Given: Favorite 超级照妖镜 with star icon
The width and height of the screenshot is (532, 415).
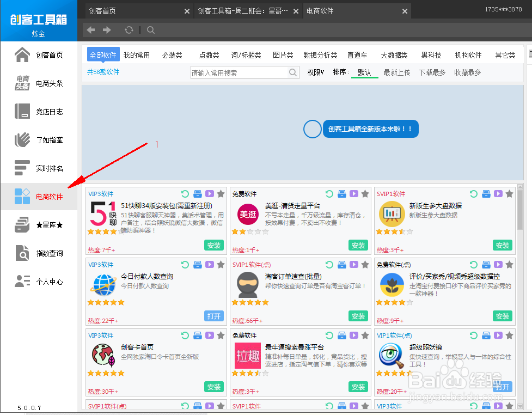Looking at the screenshot, I should coord(509,335).
